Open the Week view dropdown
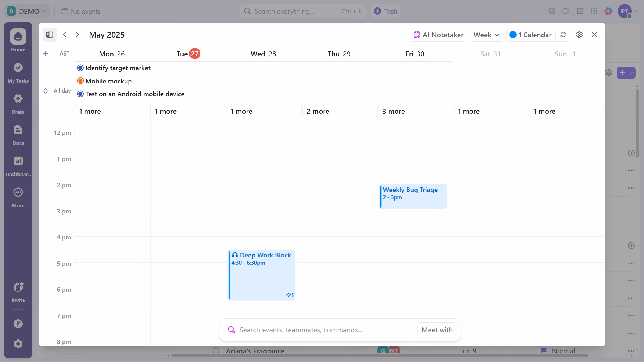Viewport: 644px width, 362px height. coord(487,35)
